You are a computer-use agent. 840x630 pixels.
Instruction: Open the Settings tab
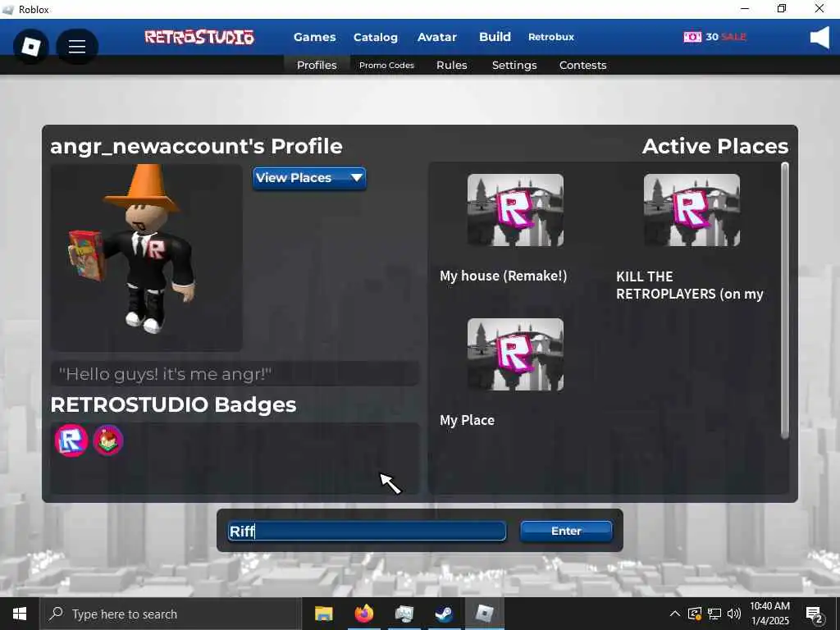pos(514,66)
